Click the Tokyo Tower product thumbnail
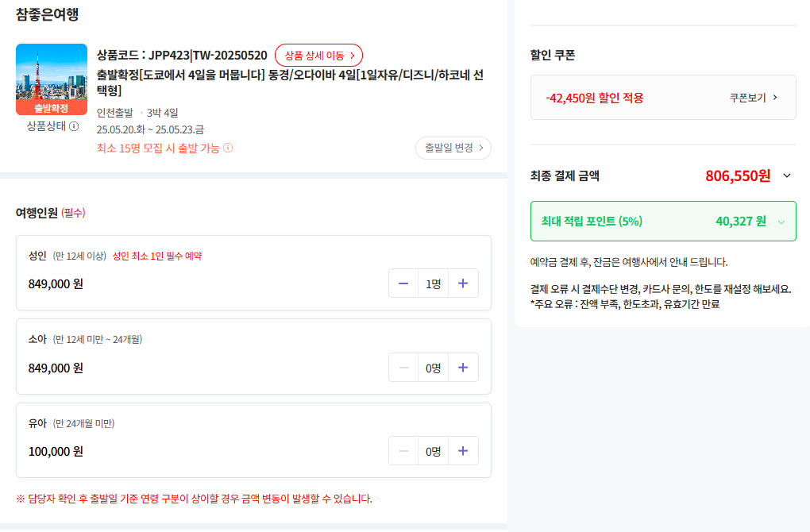This screenshot has height=532, width=810. coord(52,79)
